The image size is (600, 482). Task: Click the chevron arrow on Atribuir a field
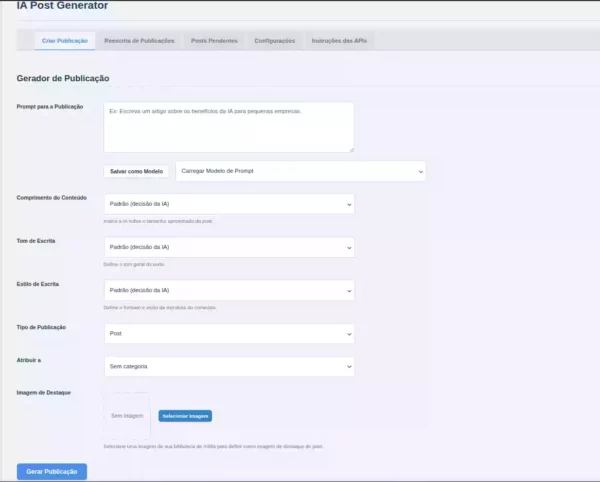pos(348,367)
